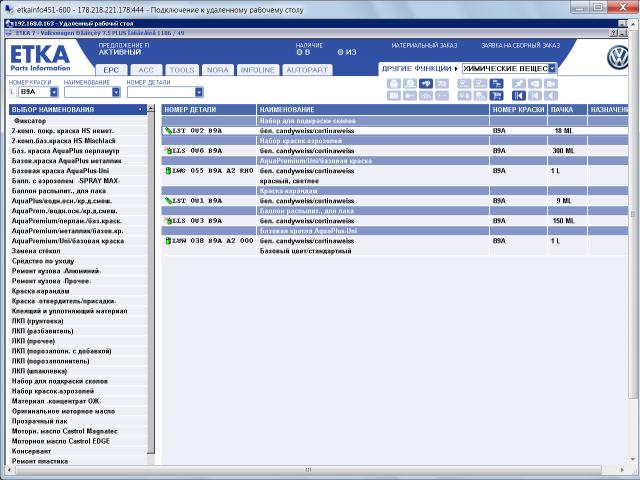Switch to the EPC tab
This screenshot has height=480, width=640.
tap(111, 70)
